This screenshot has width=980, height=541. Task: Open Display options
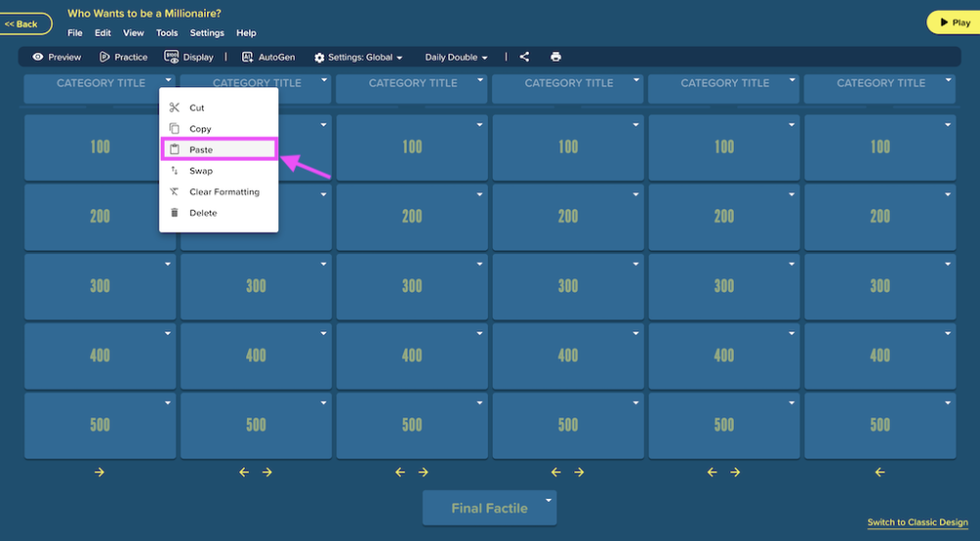tap(189, 57)
